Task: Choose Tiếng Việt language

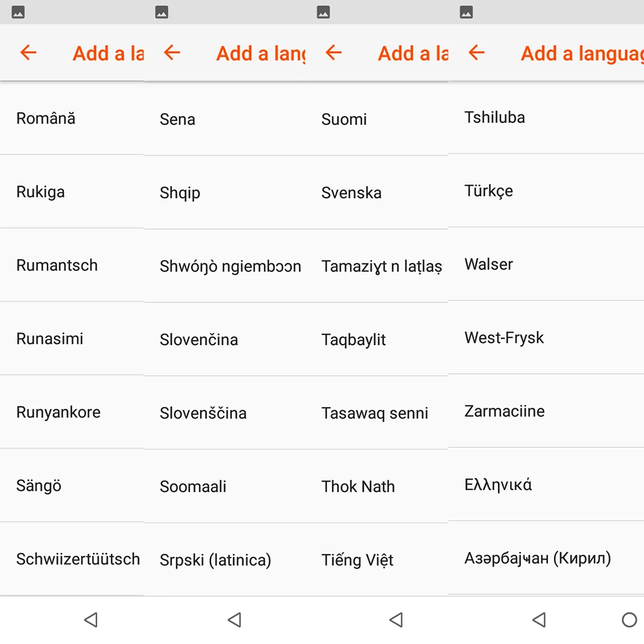Action: (377, 560)
